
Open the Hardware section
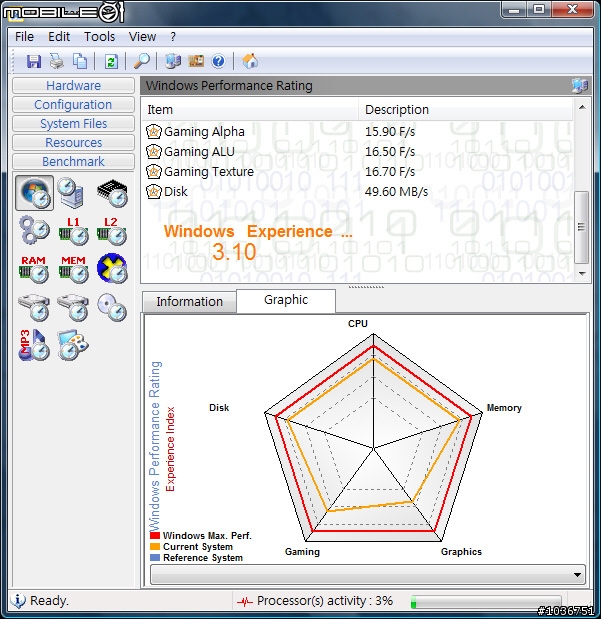coord(73,85)
